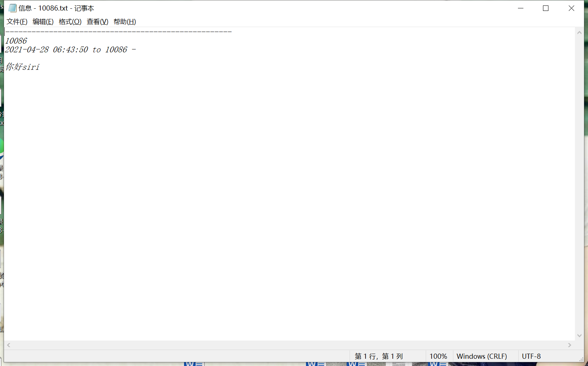Screen dimensions: 588x366
Task: Open the 文件(F) menu
Action: [x=17, y=22]
